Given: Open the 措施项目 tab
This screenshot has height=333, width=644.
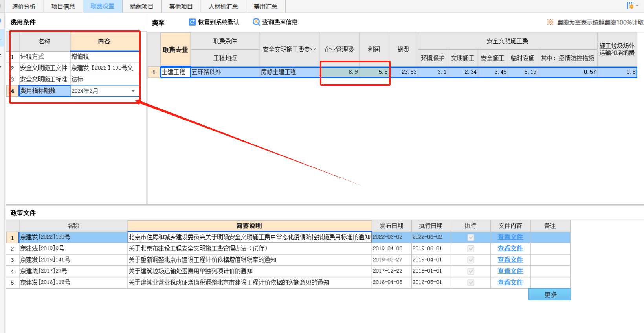Looking at the screenshot, I should 141,6.
